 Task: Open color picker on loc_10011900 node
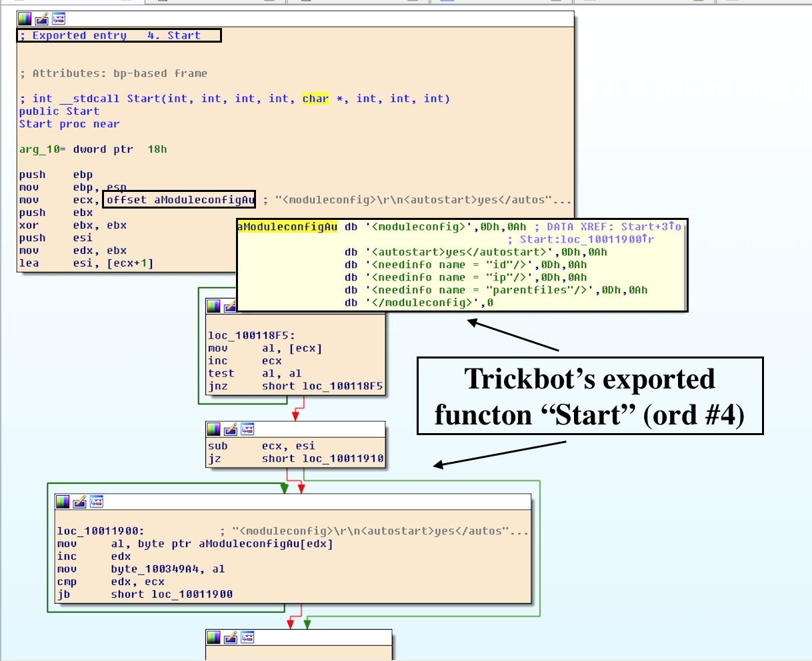pyautogui.click(x=63, y=501)
